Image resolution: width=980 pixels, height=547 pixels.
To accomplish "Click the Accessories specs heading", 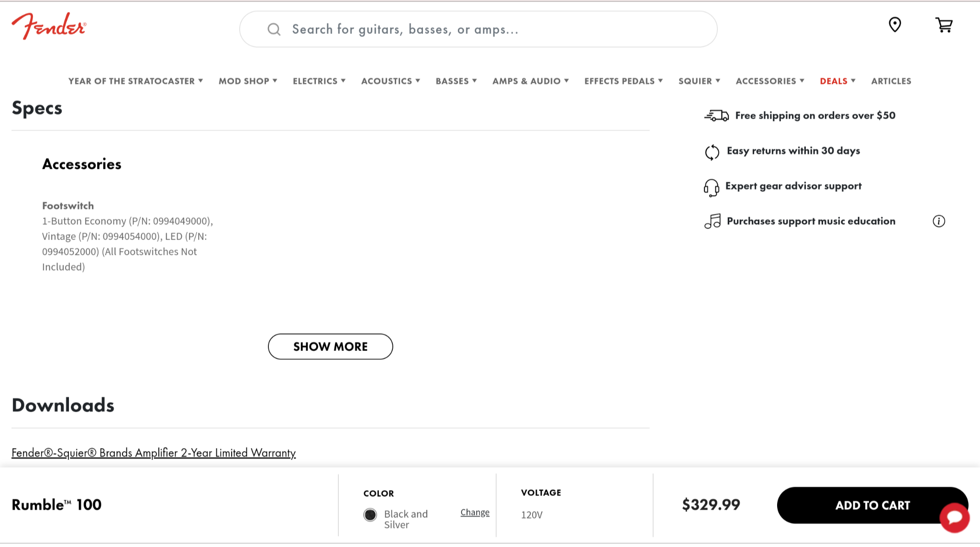I will (x=82, y=164).
